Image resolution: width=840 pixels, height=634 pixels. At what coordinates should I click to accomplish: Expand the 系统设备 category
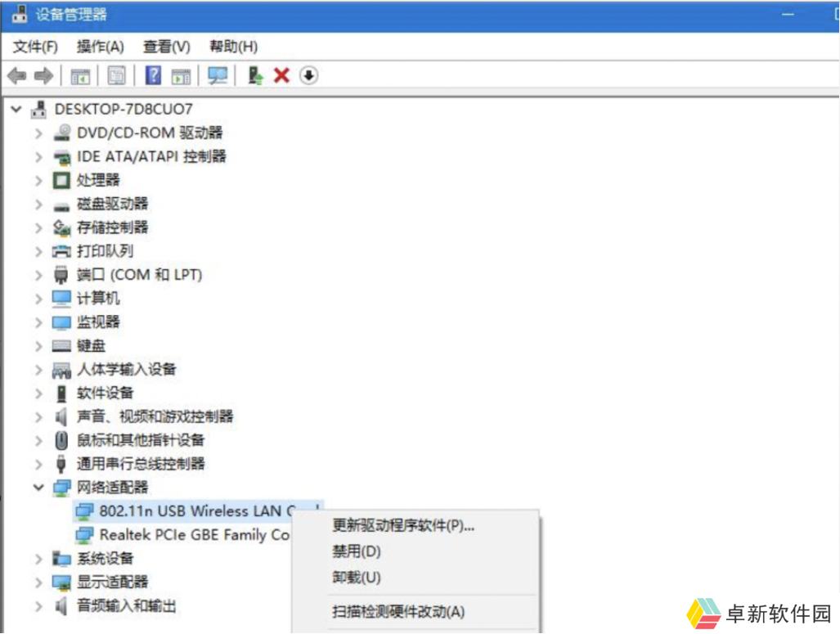coord(38,559)
